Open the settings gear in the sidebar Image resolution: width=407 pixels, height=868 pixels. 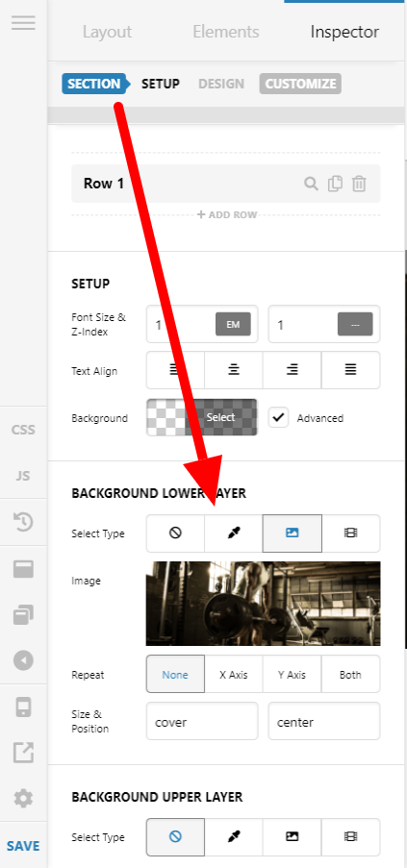point(23,798)
